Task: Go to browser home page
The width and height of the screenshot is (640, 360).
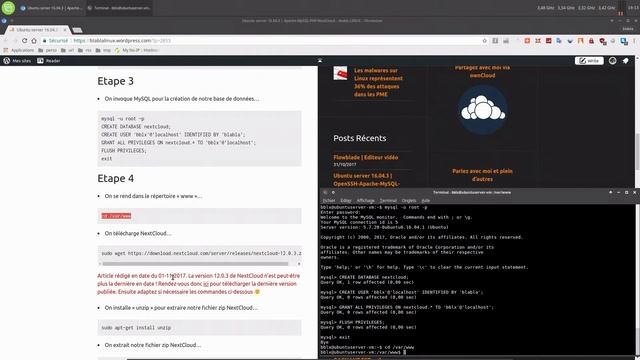Action: pyautogui.click(x=34, y=41)
